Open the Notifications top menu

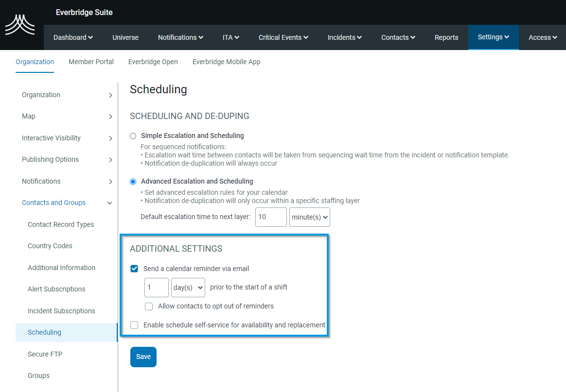click(180, 37)
